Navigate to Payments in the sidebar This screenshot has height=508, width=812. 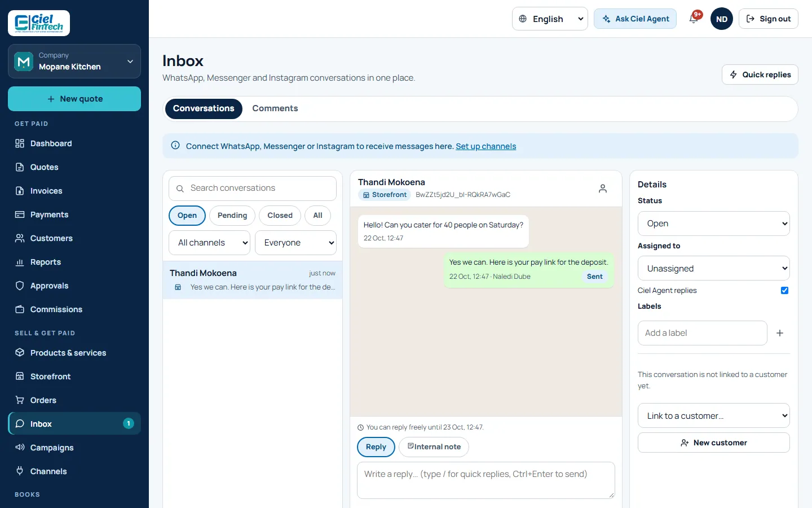(x=74, y=214)
